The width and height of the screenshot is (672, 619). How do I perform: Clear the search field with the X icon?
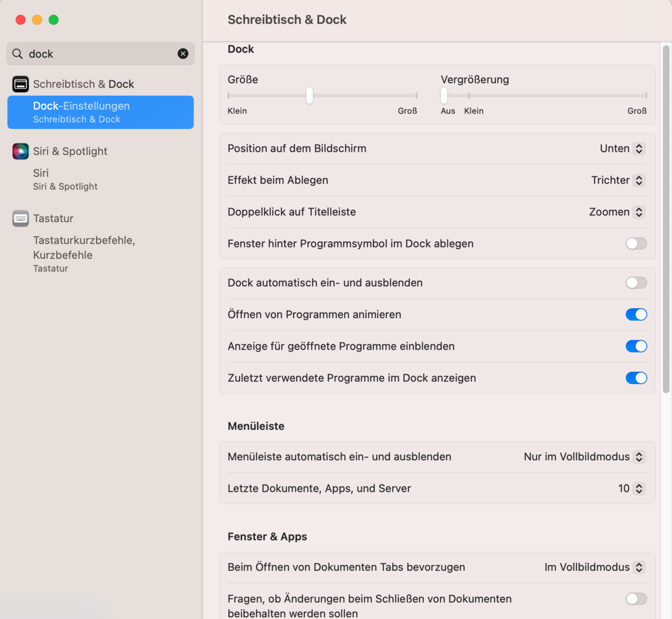point(183,54)
